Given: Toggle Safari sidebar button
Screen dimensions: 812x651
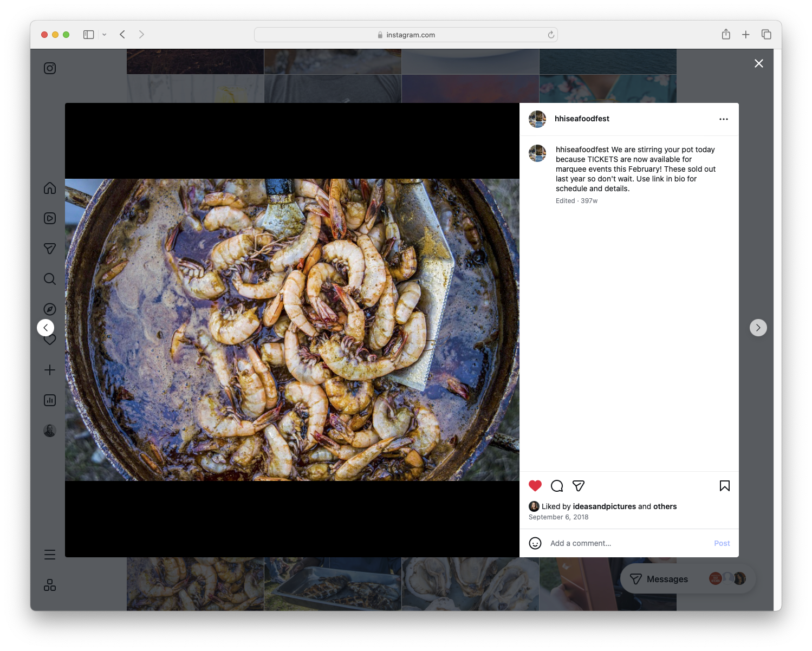Looking at the screenshot, I should coord(89,35).
